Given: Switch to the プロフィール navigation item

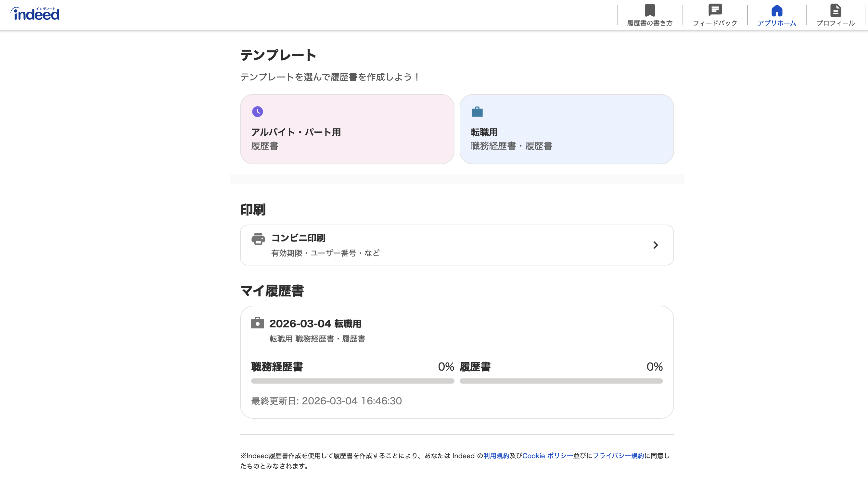Looking at the screenshot, I should click(x=836, y=23).
